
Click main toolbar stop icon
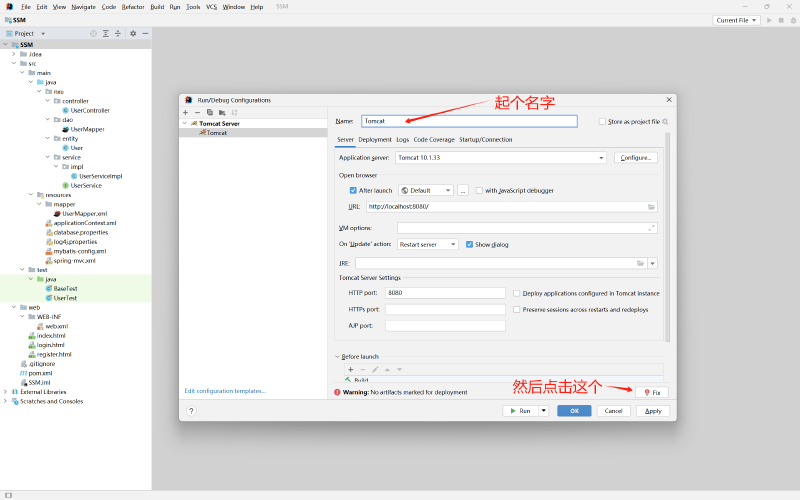pos(781,20)
